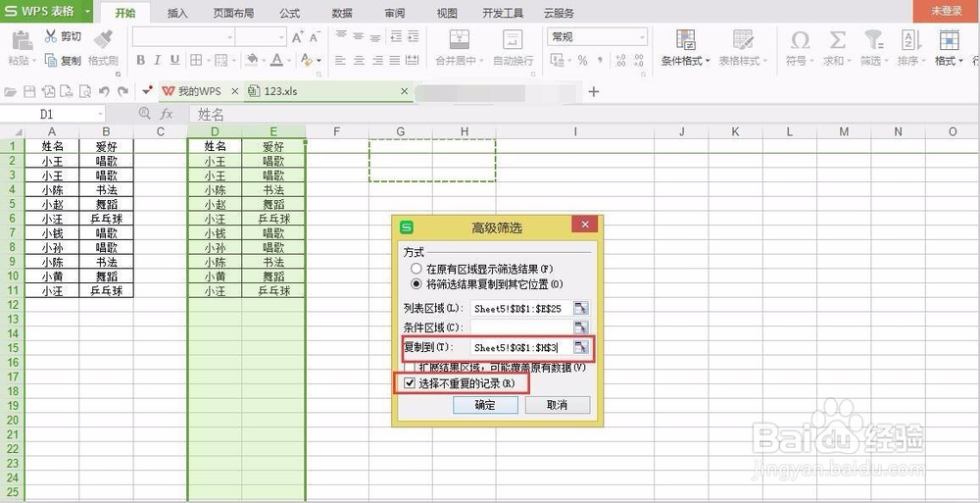Click the open folder icon in quick toolbar
Viewport: 980px width, 503px height.
[10, 92]
